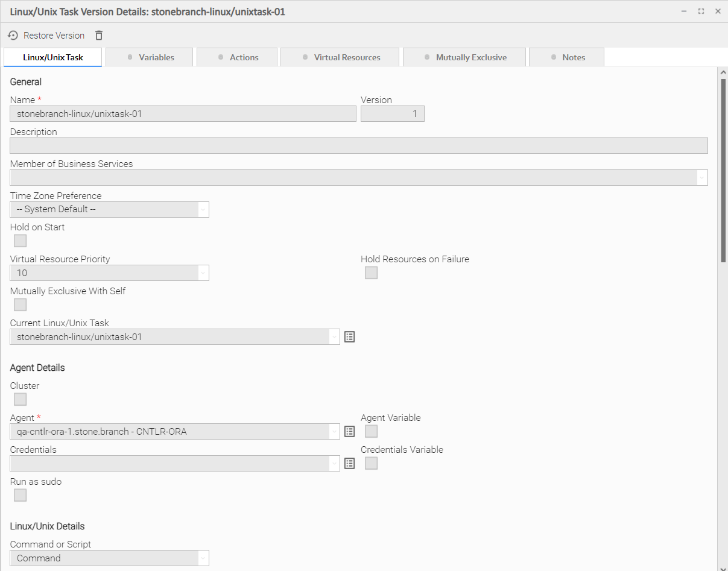
Task: Enable Hold Resources on Failure checkbox
Action: point(372,273)
